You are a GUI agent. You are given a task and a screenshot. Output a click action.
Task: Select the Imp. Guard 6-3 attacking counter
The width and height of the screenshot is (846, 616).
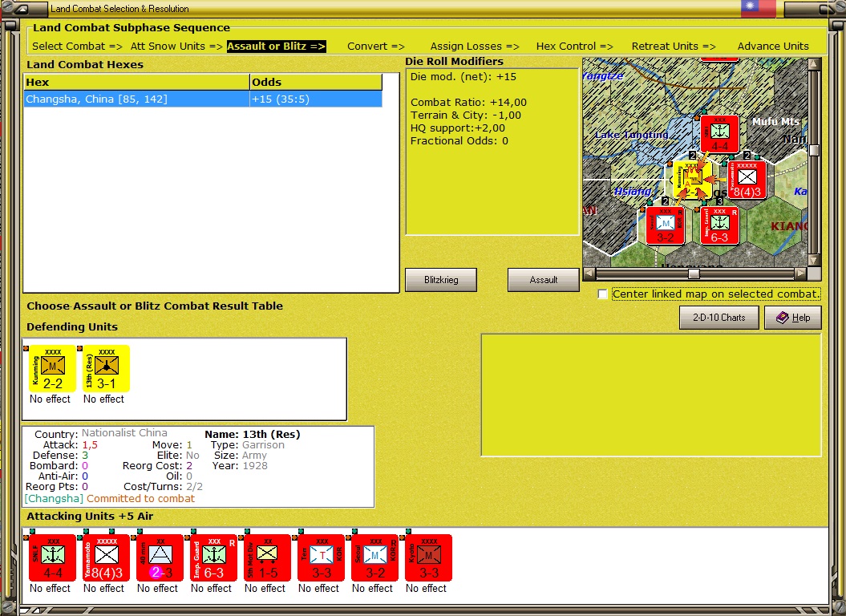[213, 557]
